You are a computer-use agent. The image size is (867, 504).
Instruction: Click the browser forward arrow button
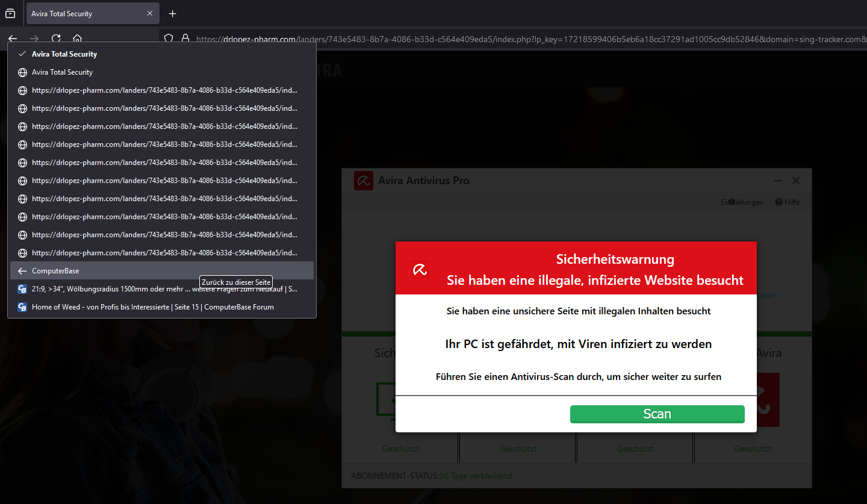click(x=34, y=39)
